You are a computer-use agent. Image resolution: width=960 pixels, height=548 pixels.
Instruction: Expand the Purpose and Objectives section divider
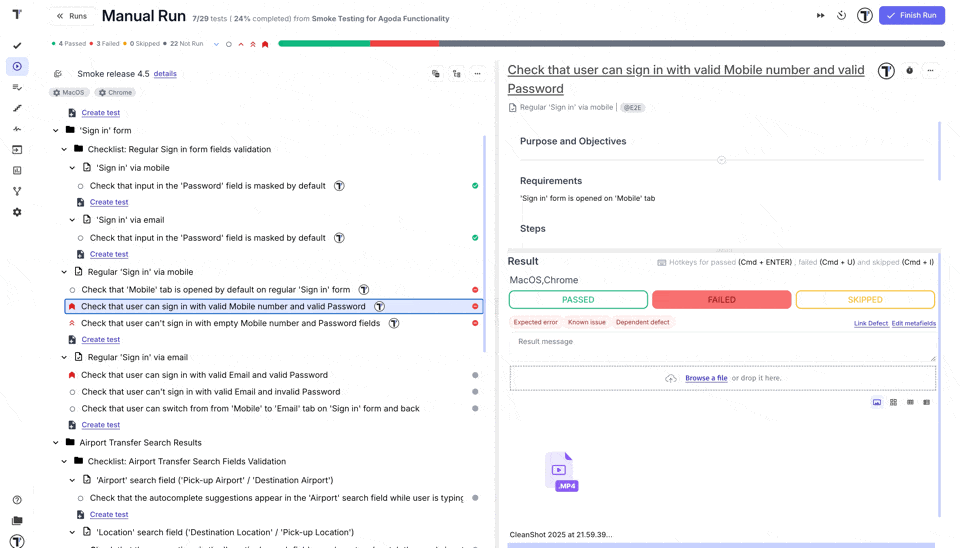[721, 160]
